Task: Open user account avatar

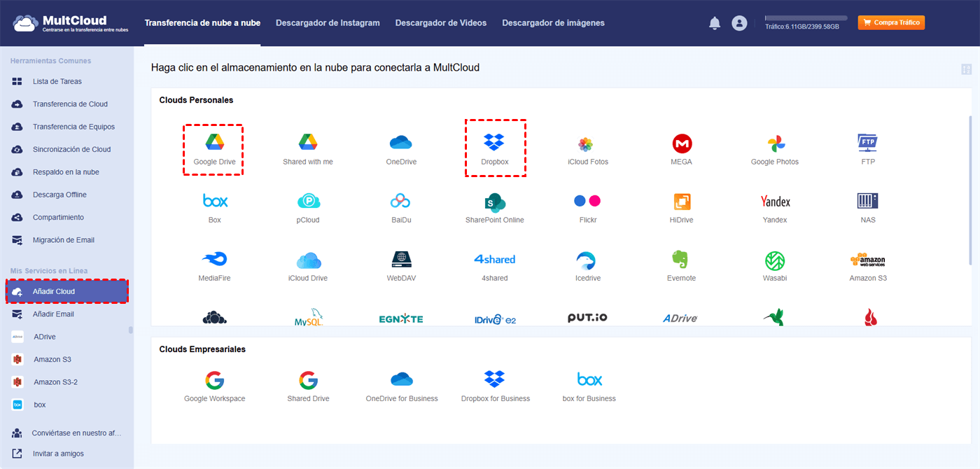Action: (739, 23)
